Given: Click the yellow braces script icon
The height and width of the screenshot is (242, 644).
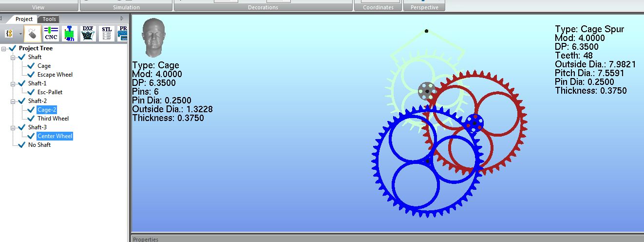Looking at the screenshot, I should 9,34.
